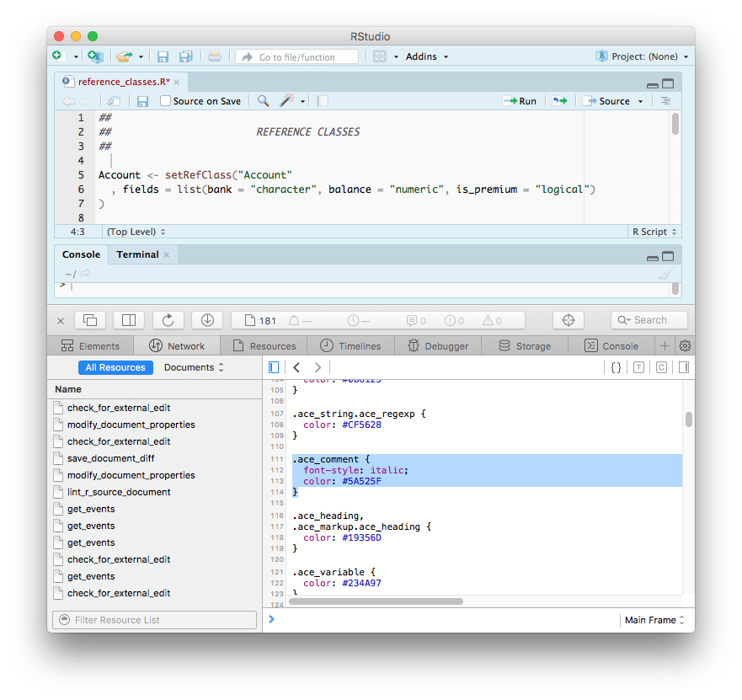Screen dimensions: 742x700
Task: Open the New File dropdown arrow
Action: [x=76, y=57]
